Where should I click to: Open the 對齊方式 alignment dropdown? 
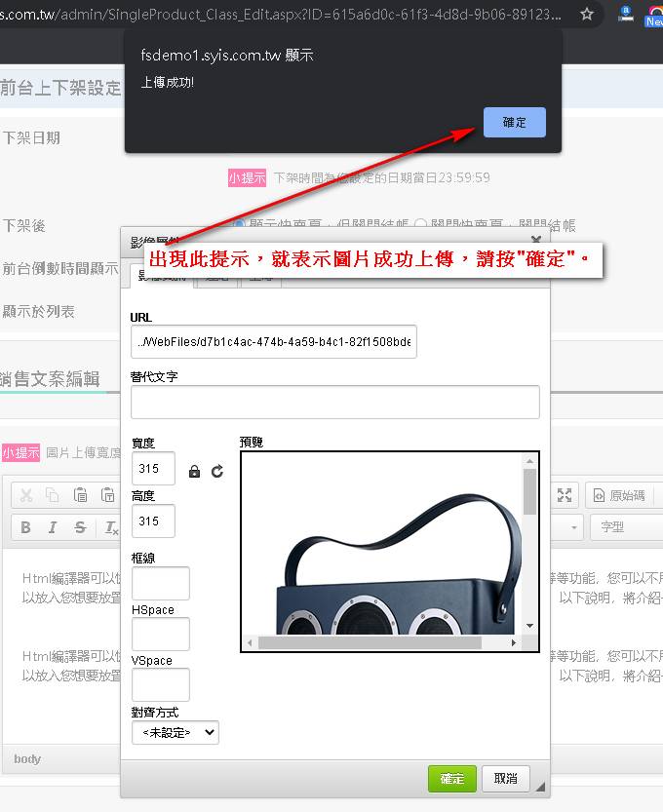[175, 732]
